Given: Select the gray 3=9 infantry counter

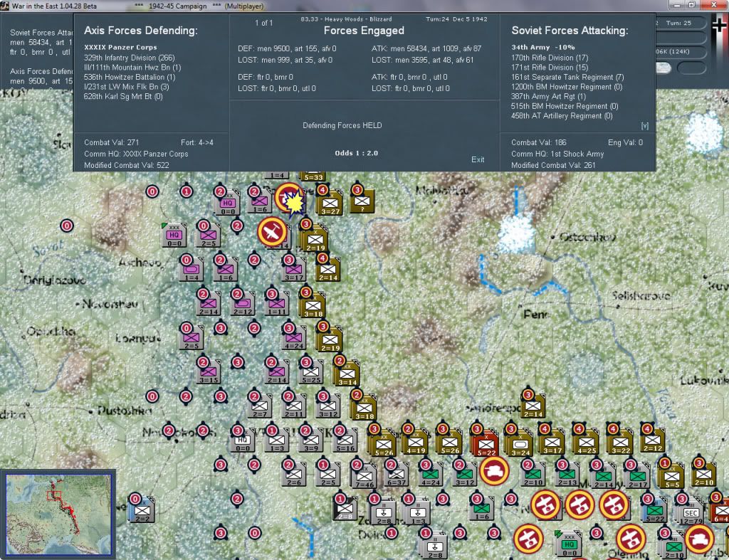Looking at the screenshot, I should tap(311, 440).
